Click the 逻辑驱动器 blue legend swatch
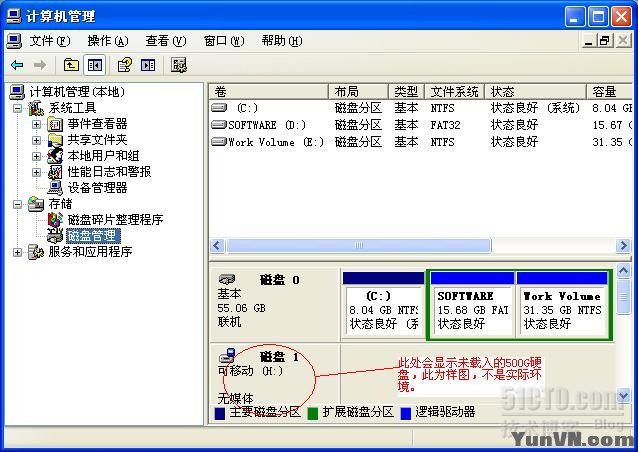This screenshot has height=452, width=638. (x=406, y=413)
